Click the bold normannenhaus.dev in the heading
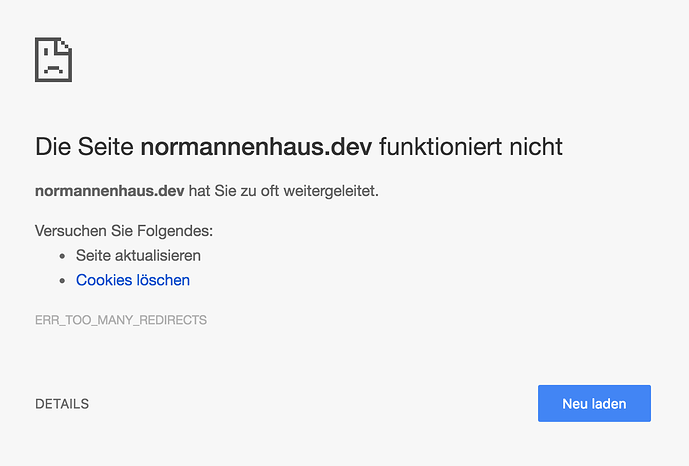Image resolution: width=689 pixels, height=466 pixels. tap(256, 147)
